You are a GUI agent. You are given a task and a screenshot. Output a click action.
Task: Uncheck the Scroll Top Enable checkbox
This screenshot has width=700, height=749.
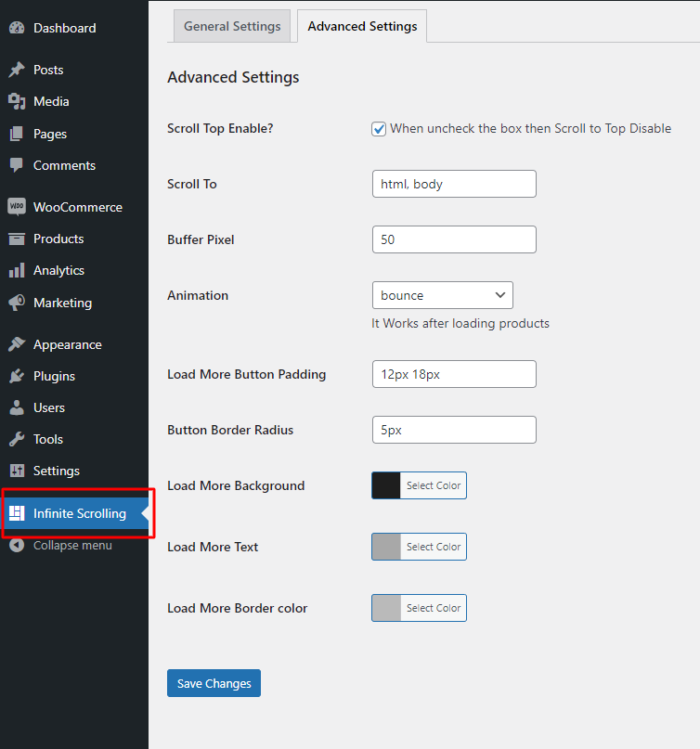click(x=379, y=129)
